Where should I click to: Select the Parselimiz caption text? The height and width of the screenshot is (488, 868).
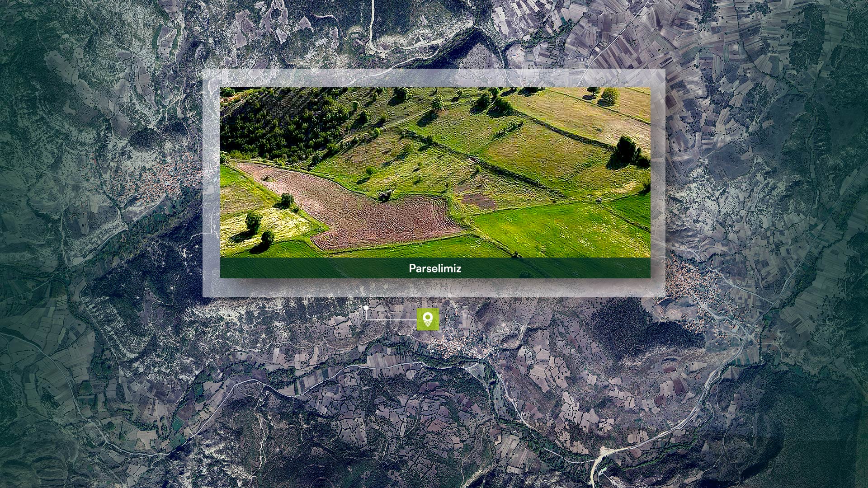coord(435,268)
